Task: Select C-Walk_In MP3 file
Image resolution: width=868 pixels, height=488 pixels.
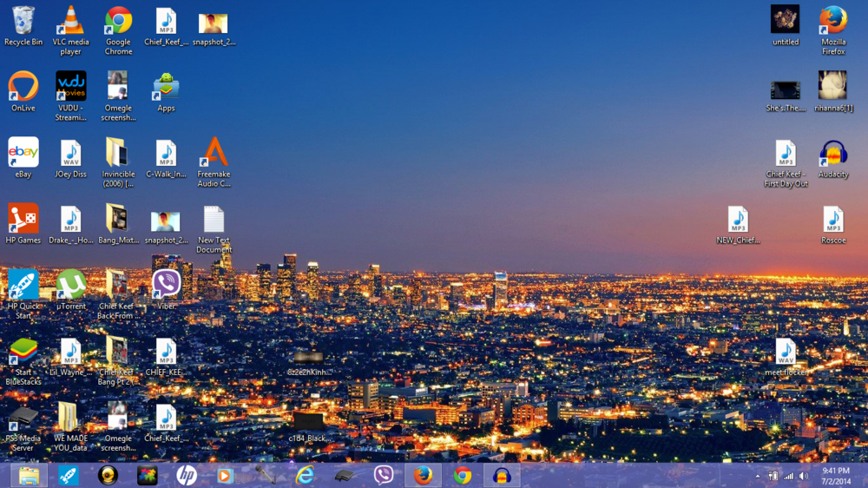Action: pos(166,158)
